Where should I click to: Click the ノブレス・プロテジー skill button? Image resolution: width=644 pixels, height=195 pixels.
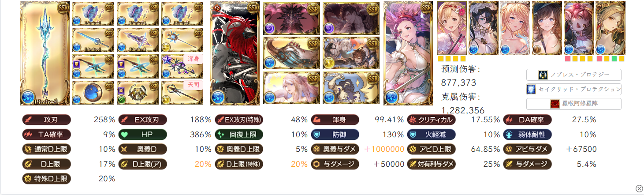click(574, 75)
